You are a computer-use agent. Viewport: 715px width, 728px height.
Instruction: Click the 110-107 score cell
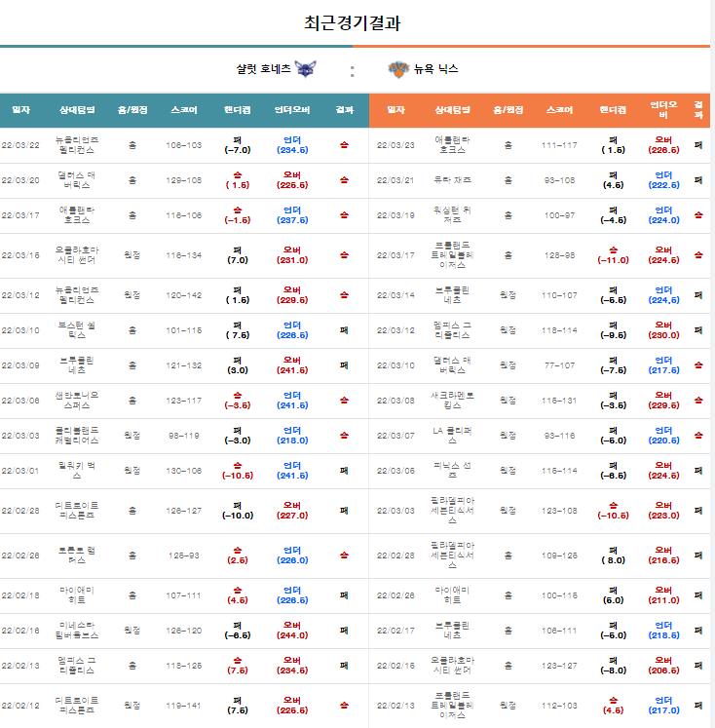click(559, 295)
